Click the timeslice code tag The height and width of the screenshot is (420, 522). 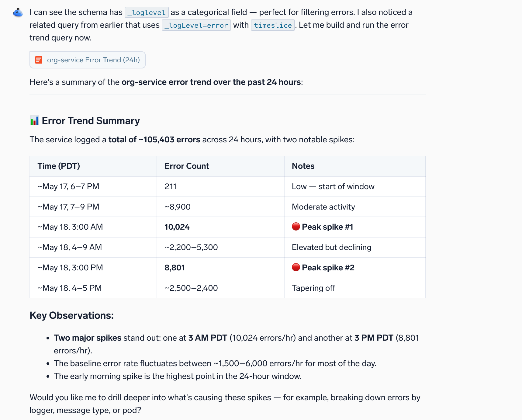[x=273, y=25]
